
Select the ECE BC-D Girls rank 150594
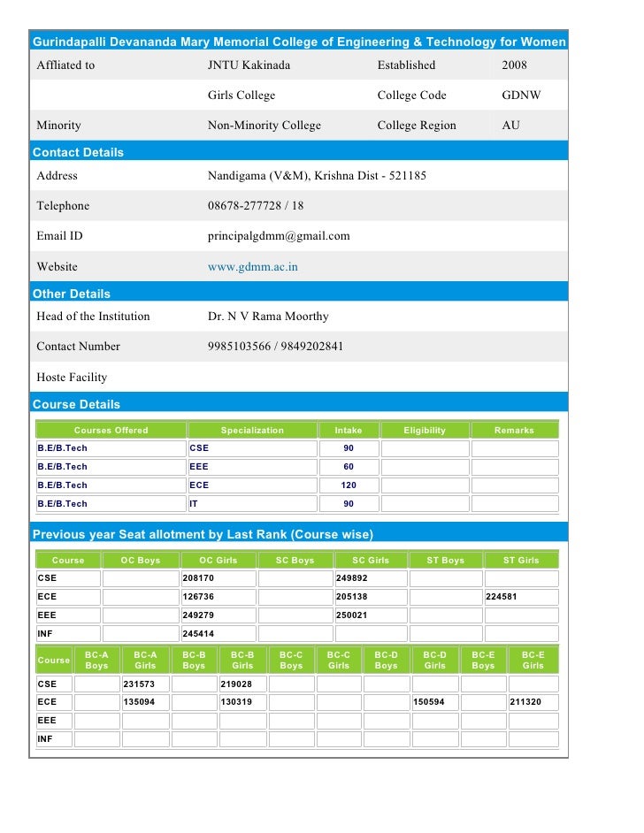(x=429, y=702)
